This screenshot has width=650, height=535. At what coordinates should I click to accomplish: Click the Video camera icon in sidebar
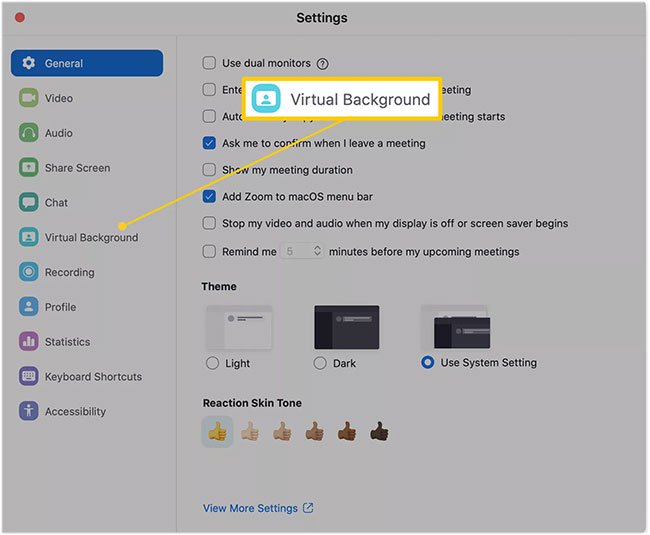(28, 98)
